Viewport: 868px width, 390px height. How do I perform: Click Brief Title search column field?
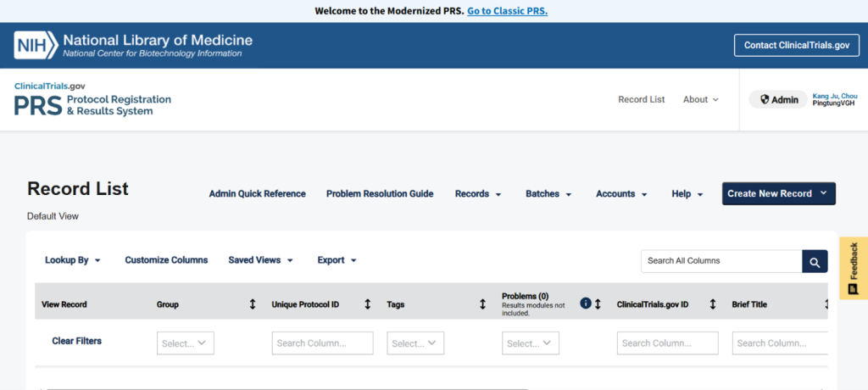(780, 343)
